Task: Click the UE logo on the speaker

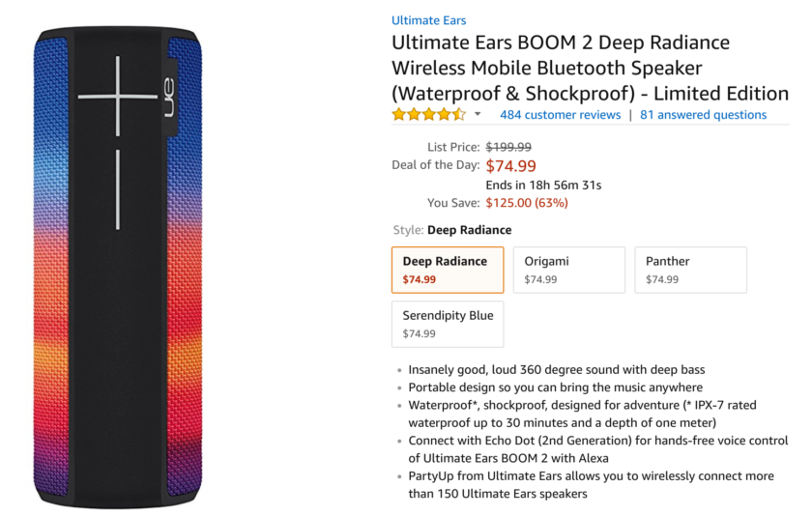Action: pos(170,98)
